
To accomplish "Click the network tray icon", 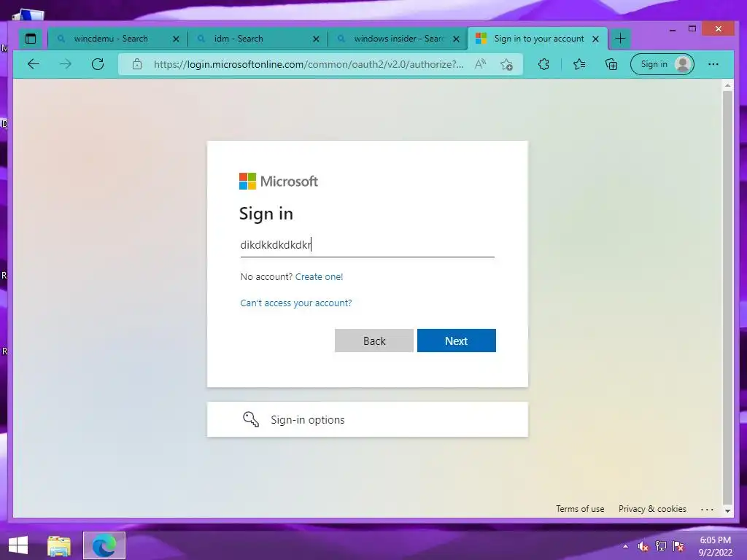I will click(661, 546).
